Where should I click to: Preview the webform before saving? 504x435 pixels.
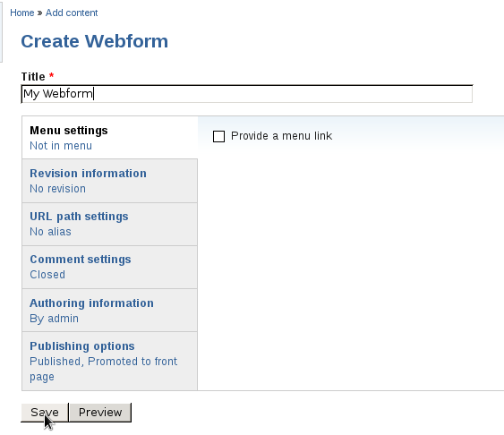[x=100, y=413]
